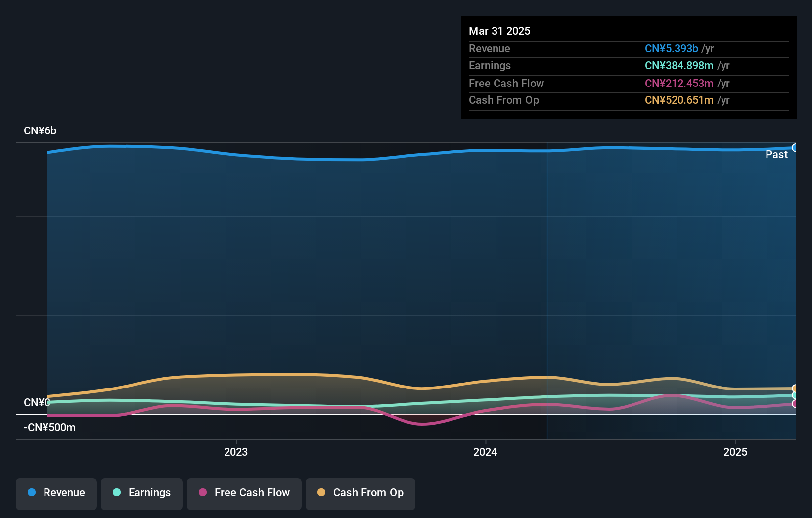The height and width of the screenshot is (518, 812).
Task: Click the blue Revenue endpoint marker
Action: tap(795, 148)
